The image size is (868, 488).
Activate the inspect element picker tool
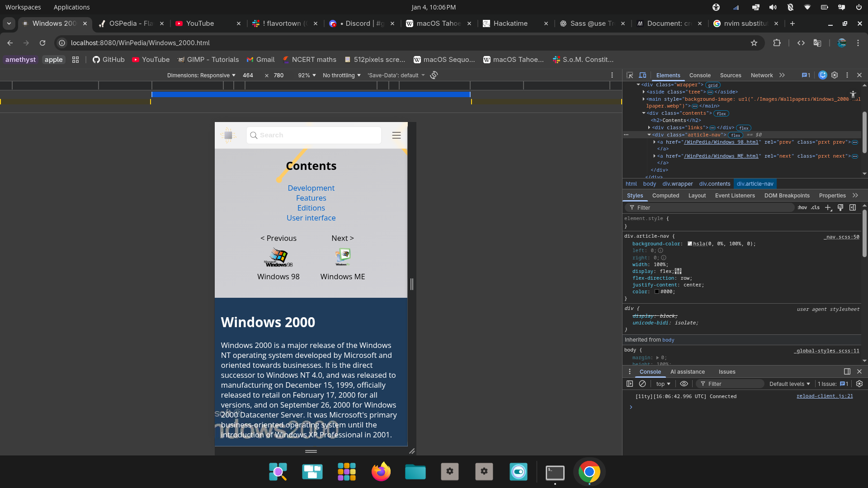point(630,75)
